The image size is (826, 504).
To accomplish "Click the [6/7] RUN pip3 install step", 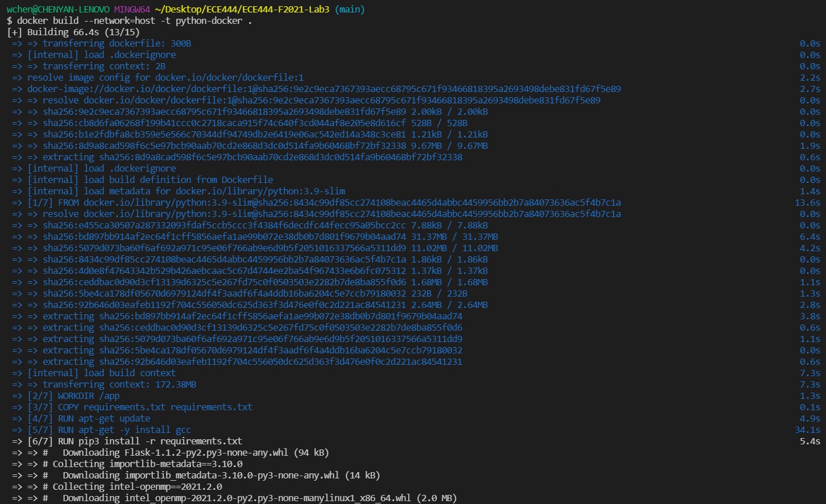I will point(127,441).
